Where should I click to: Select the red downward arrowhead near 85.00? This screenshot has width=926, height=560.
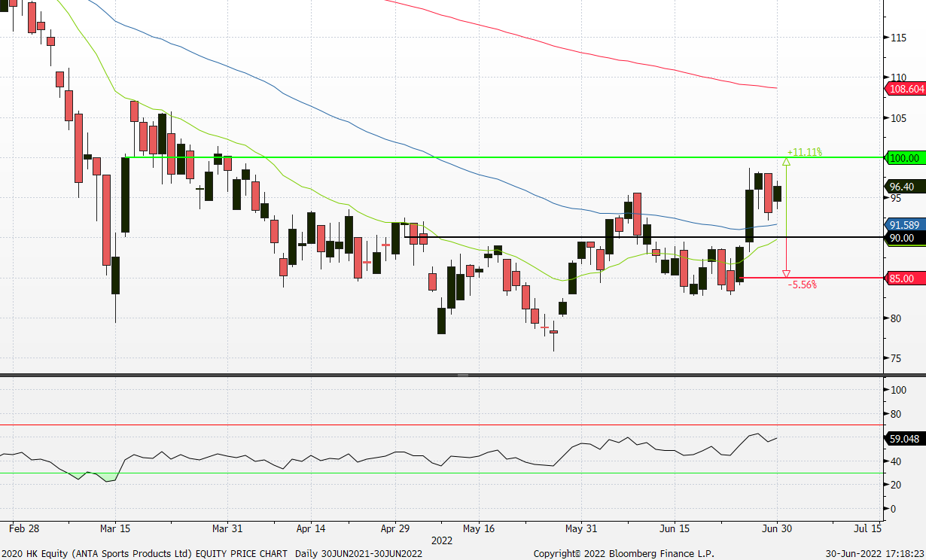787,274
